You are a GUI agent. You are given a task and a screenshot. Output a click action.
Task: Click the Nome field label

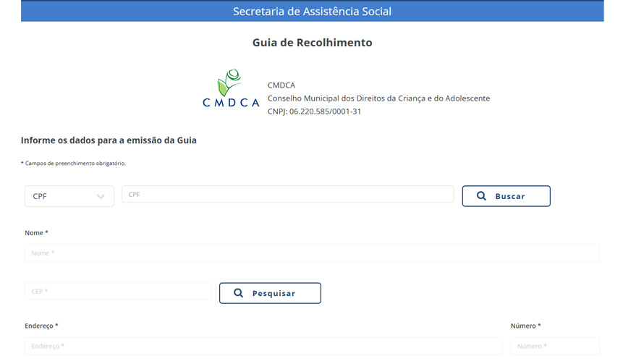36,233
